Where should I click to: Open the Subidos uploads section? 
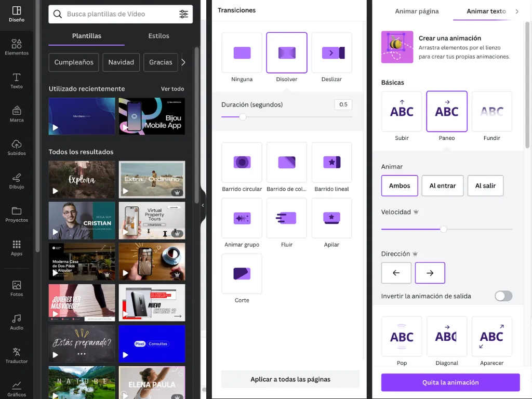[x=17, y=148]
